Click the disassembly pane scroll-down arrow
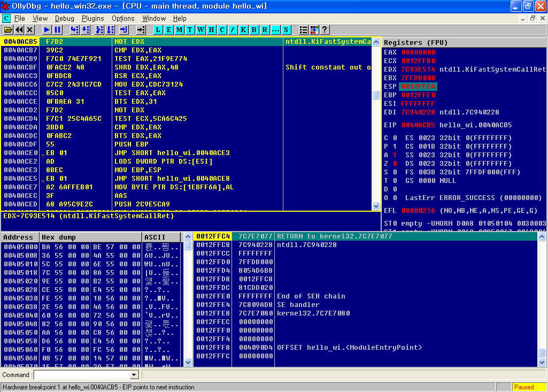Screen dimensions: 548x392 (376, 206)
